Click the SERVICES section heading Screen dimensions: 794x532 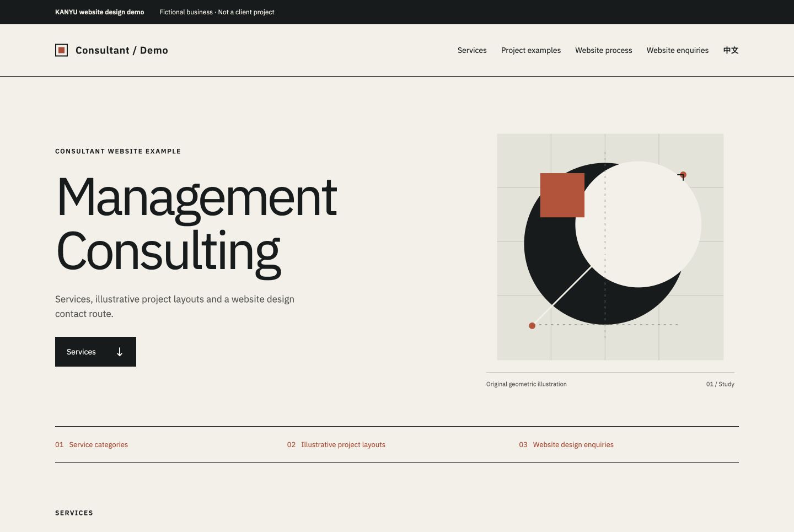pos(74,513)
